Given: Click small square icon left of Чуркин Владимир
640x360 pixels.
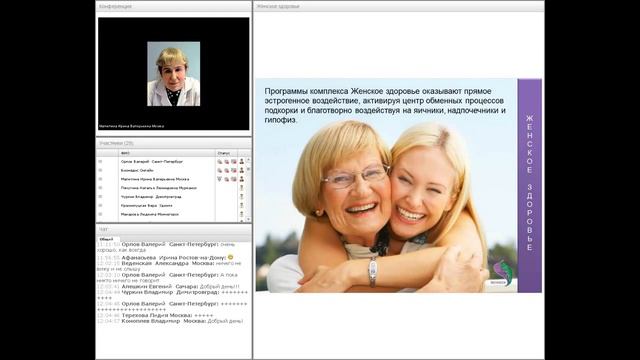Looking at the screenshot, I should [x=100, y=197].
